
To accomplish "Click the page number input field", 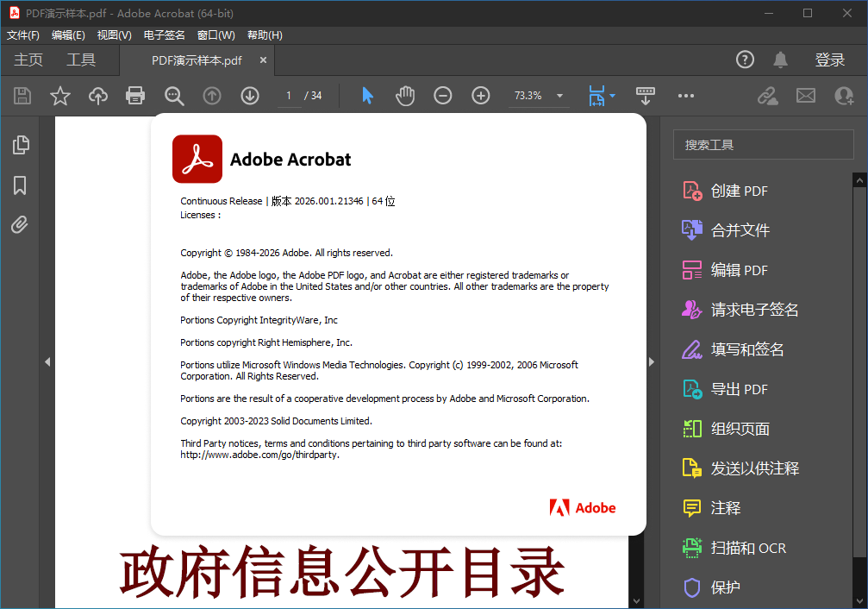I will (289, 96).
